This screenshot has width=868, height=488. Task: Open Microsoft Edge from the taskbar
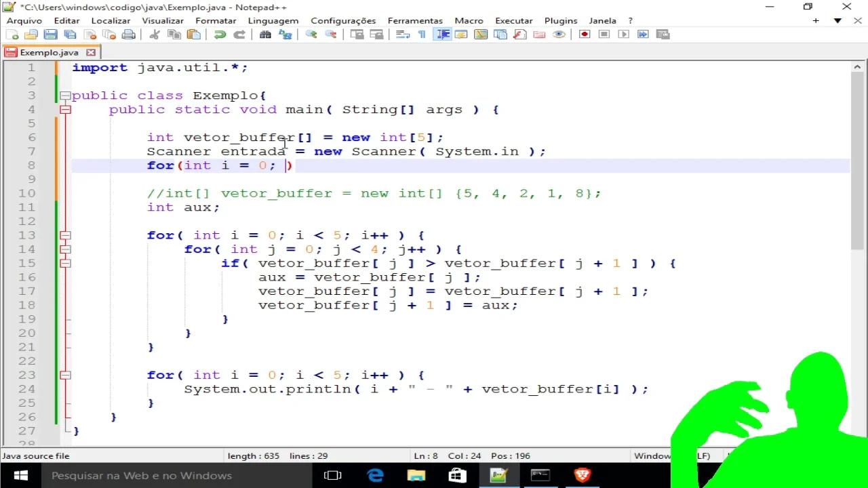click(376, 475)
